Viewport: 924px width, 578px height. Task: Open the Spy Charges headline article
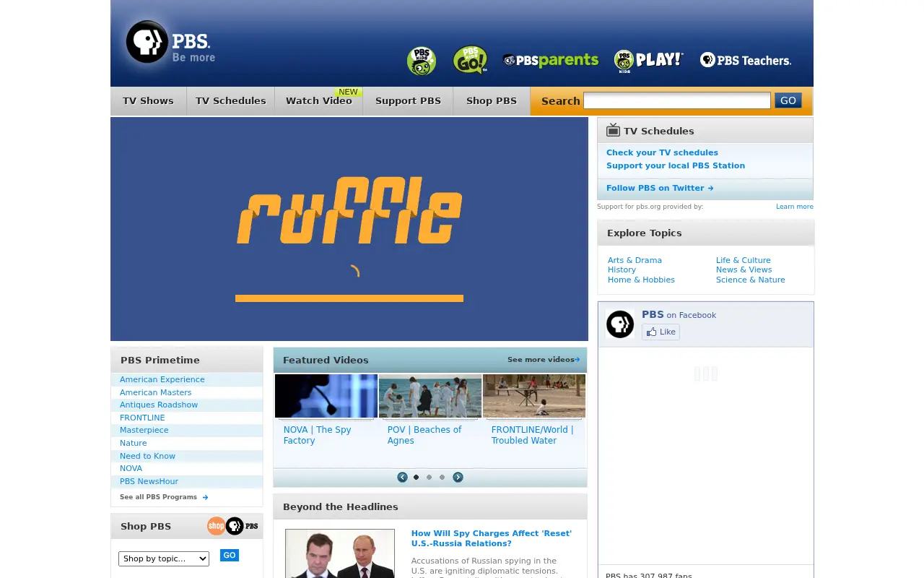point(492,538)
